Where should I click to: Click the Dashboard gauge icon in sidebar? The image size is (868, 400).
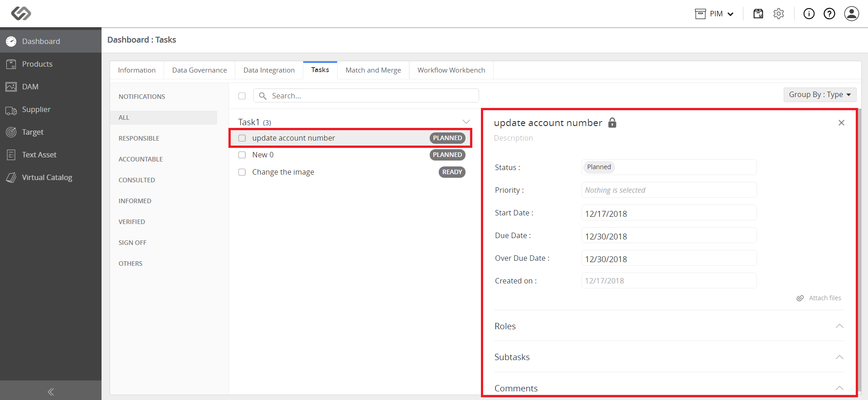click(11, 41)
